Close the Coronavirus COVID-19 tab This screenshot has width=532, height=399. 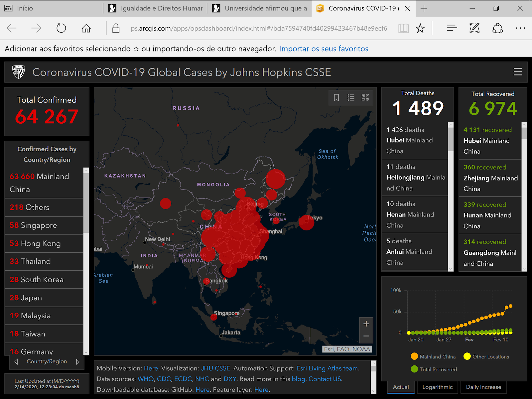pos(407,8)
